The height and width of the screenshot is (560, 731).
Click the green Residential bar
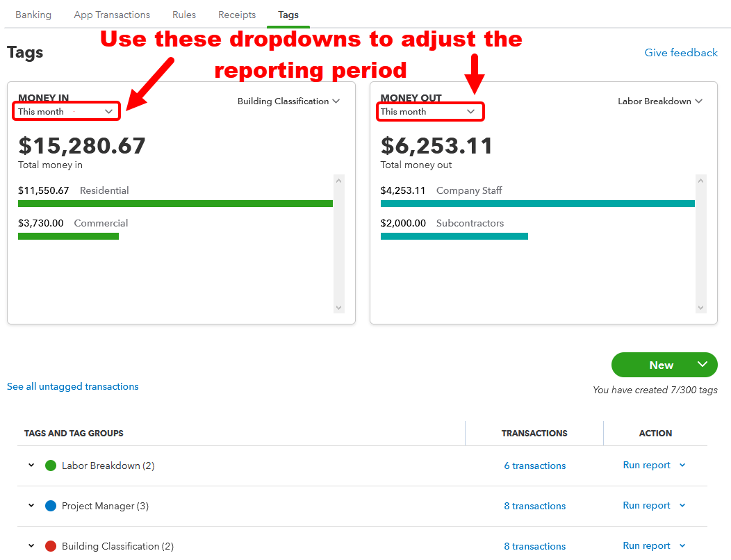tap(175, 204)
